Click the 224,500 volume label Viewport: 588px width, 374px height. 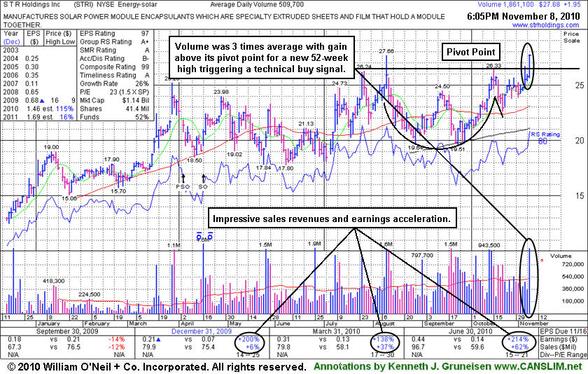coord(90,294)
